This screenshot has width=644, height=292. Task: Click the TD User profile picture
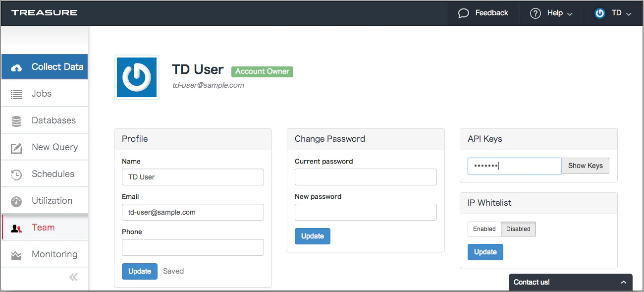click(137, 77)
